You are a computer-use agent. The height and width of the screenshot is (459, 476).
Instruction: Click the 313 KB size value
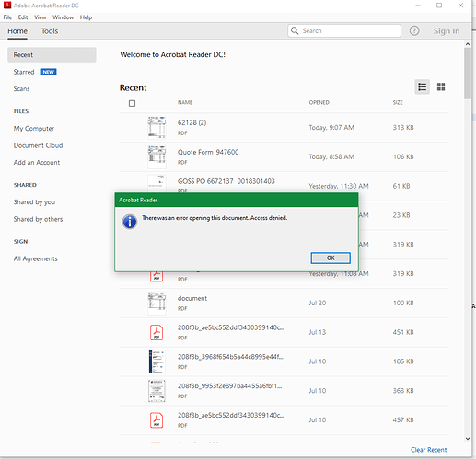(x=403, y=128)
